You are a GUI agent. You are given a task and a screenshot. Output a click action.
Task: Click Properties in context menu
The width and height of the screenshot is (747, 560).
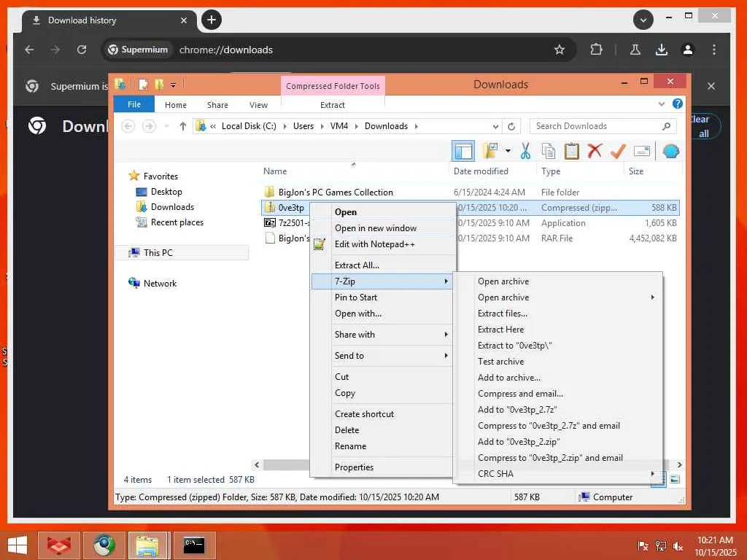(382, 467)
